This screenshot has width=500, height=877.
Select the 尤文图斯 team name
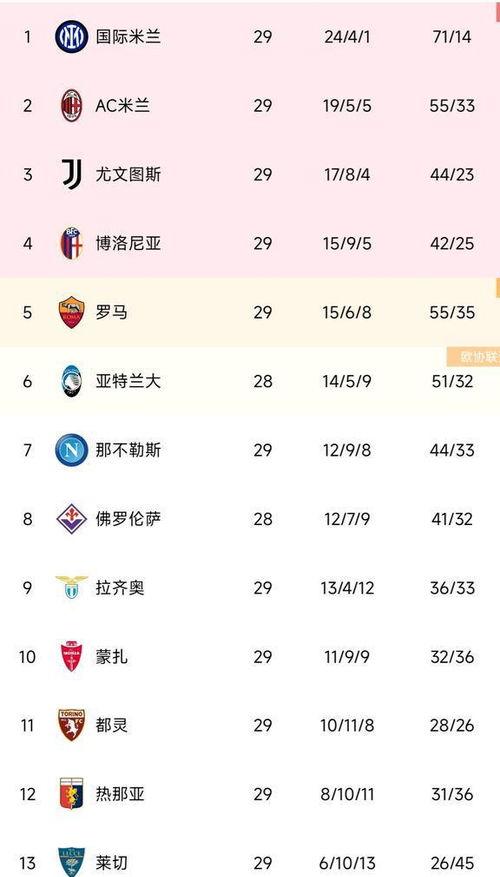tap(128, 175)
